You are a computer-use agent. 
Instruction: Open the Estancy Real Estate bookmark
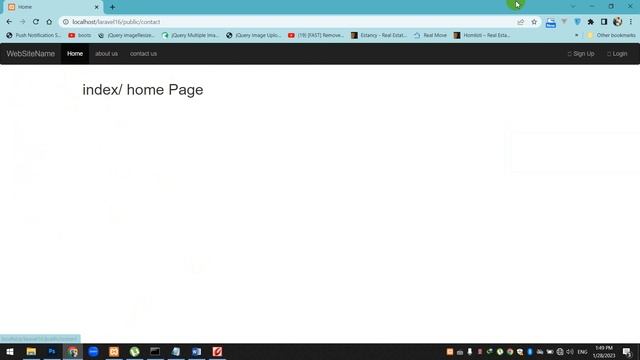[x=379, y=36]
